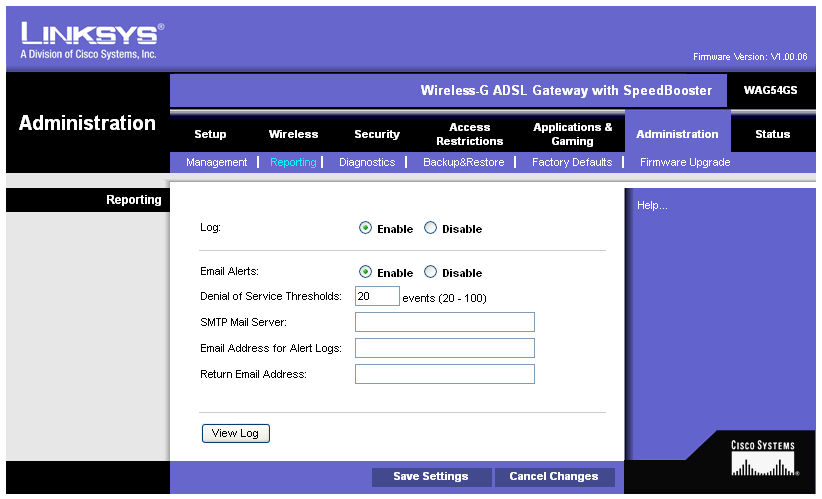Click the Denial of Service Thresholds label

(x=271, y=296)
